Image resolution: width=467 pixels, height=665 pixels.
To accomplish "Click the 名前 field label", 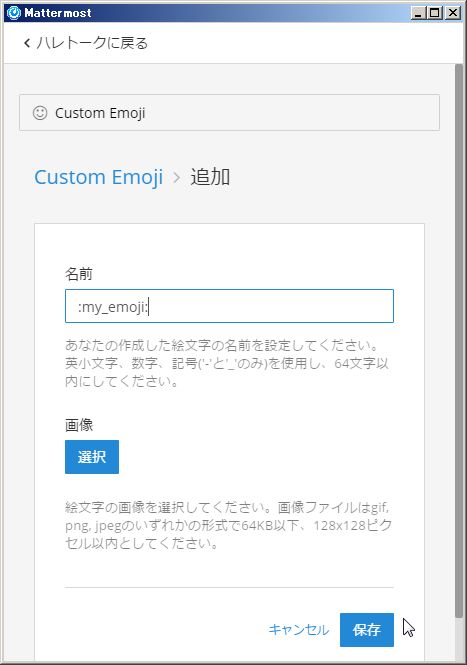I will click(78, 274).
